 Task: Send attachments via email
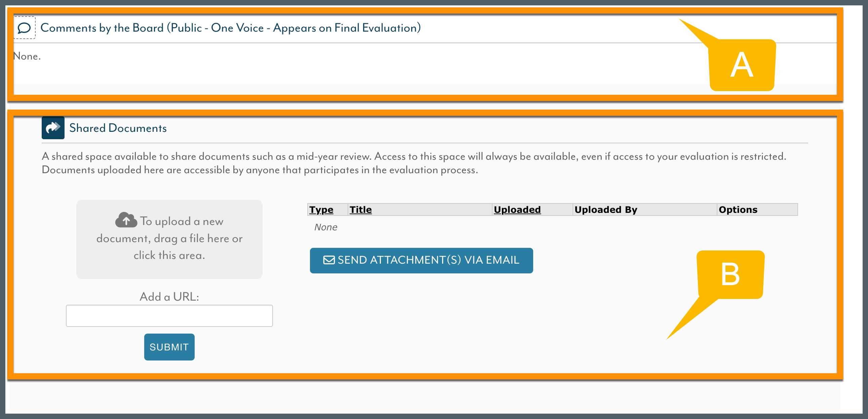[x=421, y=261]
